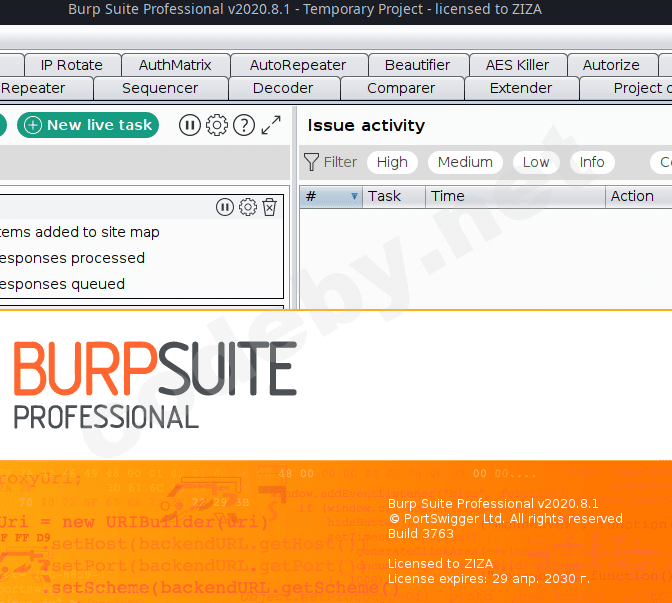Click the Burp Suite Professional v2020.8.1 splash text

tap(493, 504)
